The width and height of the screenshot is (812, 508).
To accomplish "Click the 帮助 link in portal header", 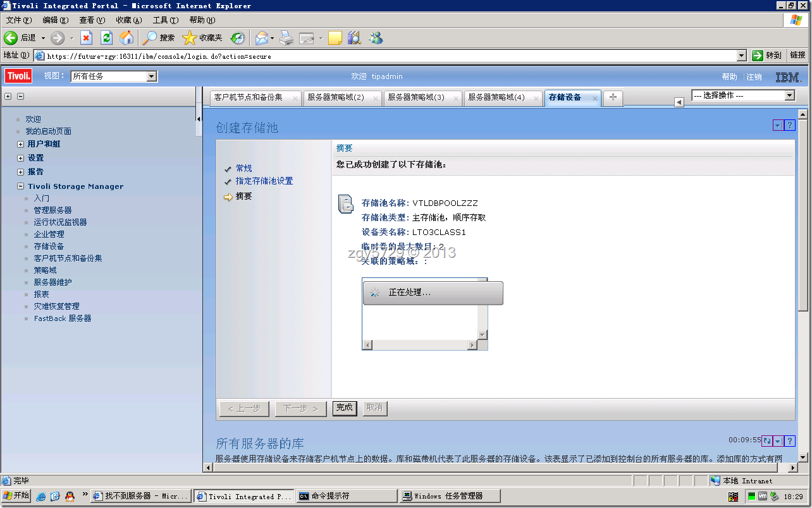I will click(x=729, y=77).
